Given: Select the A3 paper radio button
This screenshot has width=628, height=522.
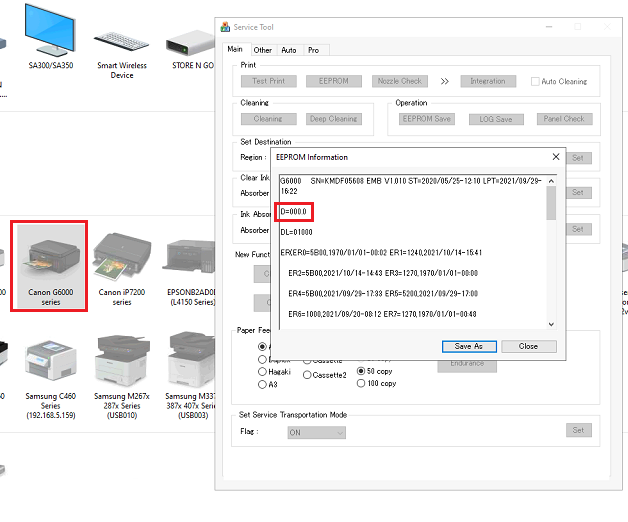Looking at the screenshot, I should [262, 385].
